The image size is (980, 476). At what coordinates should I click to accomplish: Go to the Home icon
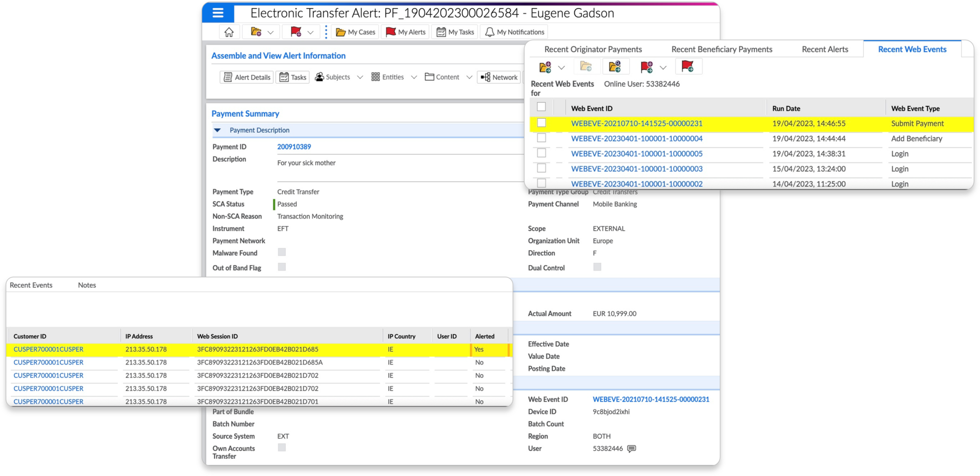[229, 32]
